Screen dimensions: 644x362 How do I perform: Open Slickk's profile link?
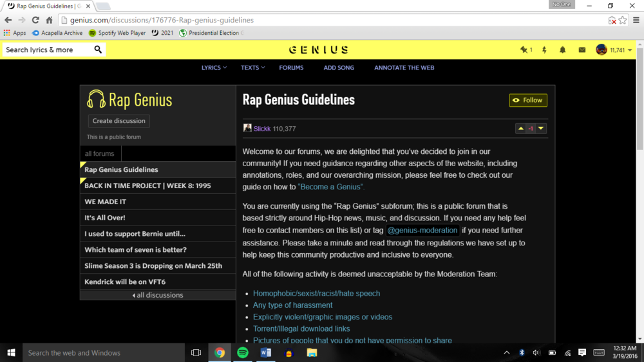262,129
